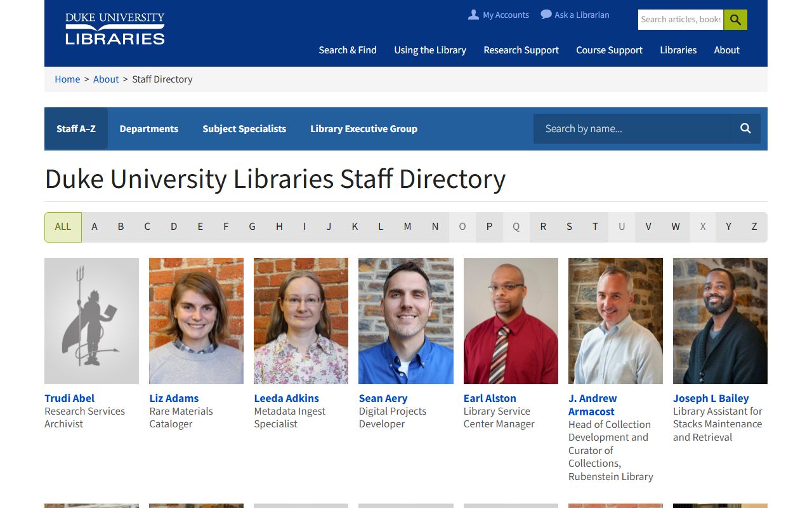Filter staff by letter A
This screenshot has width=812, height=508.
click(x=95, y=227)
